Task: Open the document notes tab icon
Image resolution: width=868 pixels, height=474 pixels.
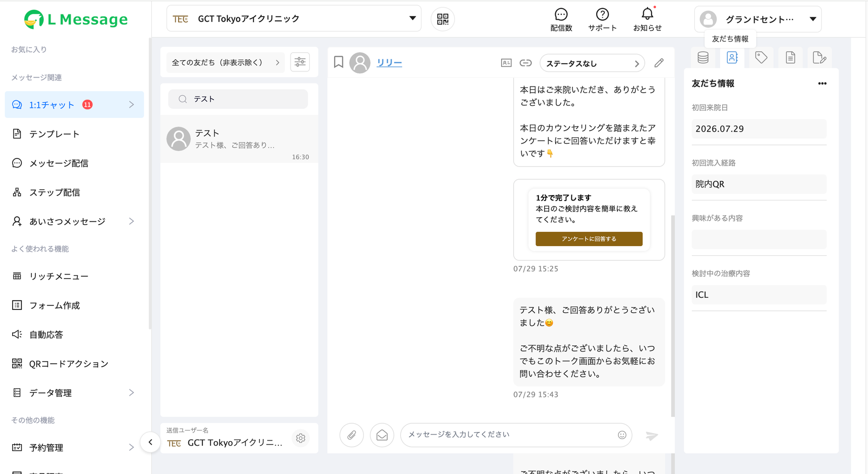Action: click(x=790, y=58)
